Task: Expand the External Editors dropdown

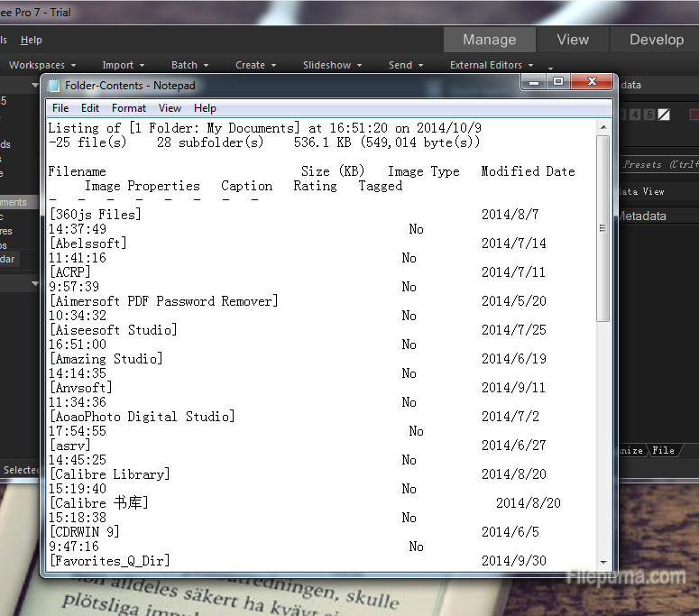Action: 491,65
